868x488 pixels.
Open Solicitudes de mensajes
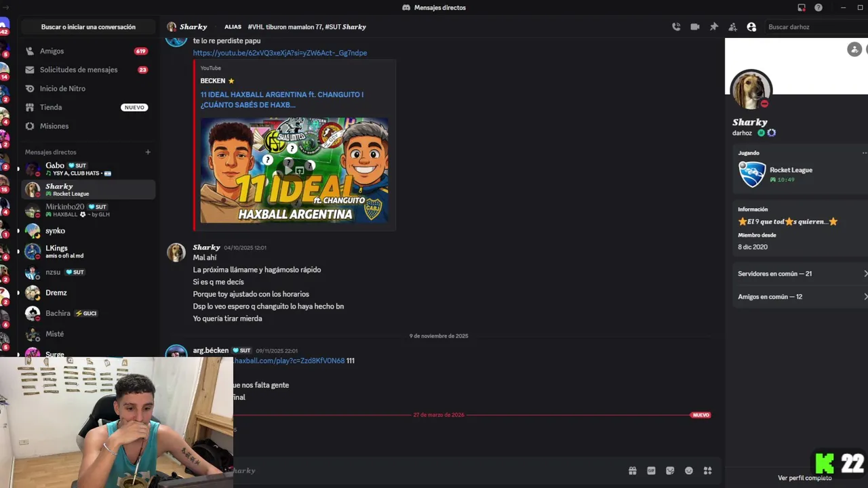click(88, 70)
